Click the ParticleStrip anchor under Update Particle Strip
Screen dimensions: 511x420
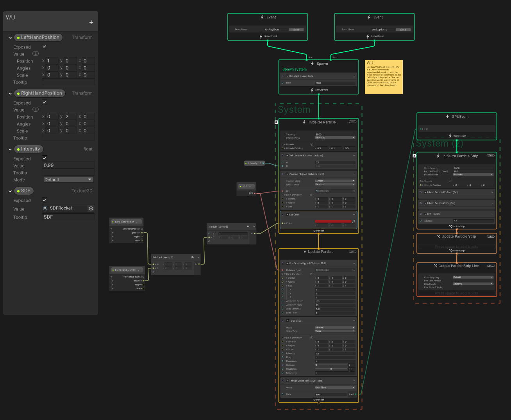tap(457, 251)
